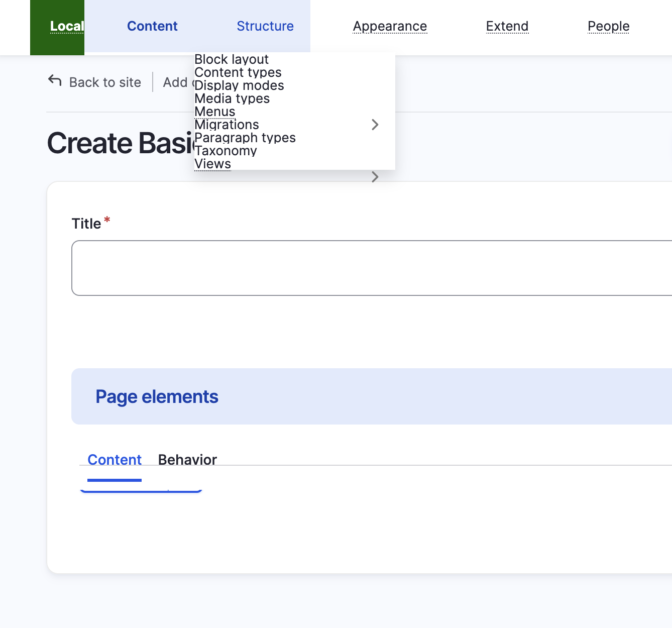Expand the Migrations submenu chevron
Screen dimensions: 672x628
[x=375, y=124]
